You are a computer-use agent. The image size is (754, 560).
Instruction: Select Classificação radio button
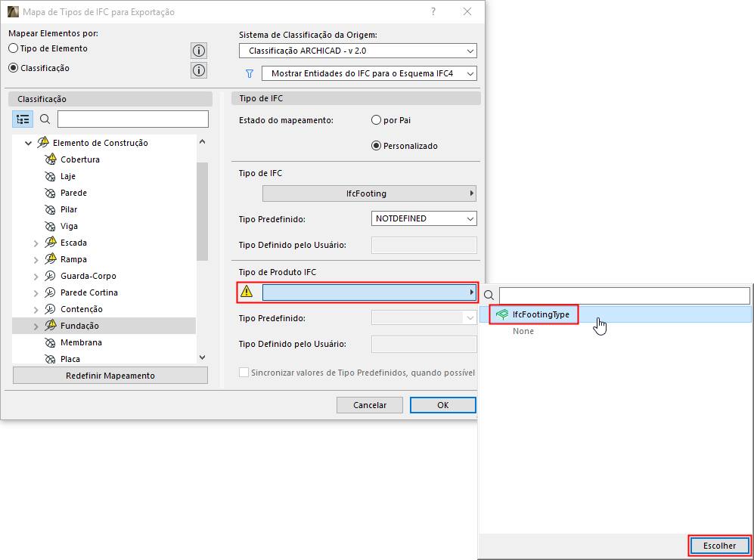click(x=14, y=68)
